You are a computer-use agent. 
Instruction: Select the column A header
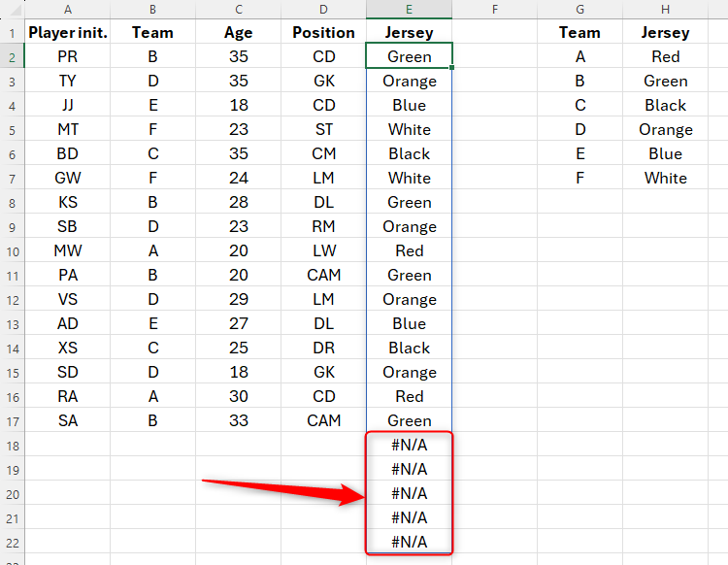[x=67, y=9]
